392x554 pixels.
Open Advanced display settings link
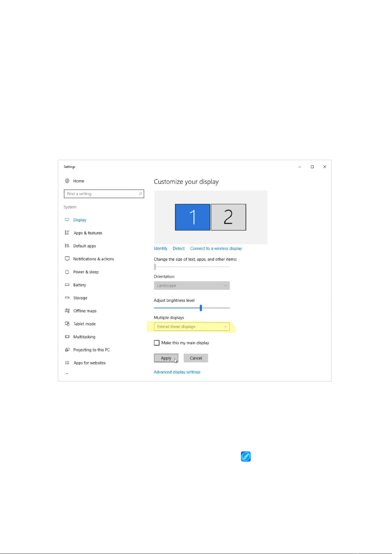coord(177,372)
